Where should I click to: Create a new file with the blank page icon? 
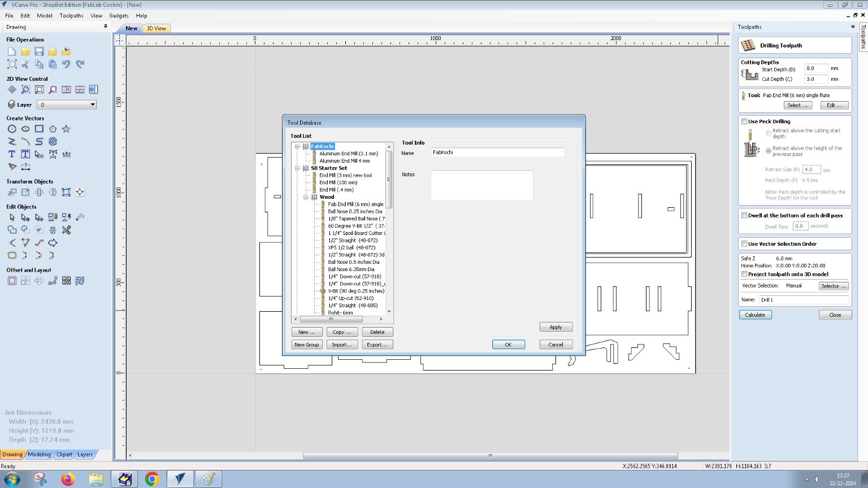12,51
